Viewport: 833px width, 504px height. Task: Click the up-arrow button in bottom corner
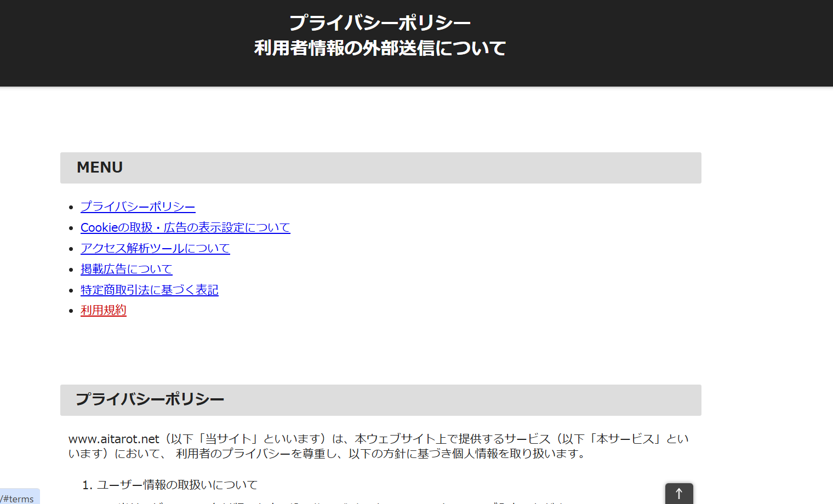click(678, 494)
